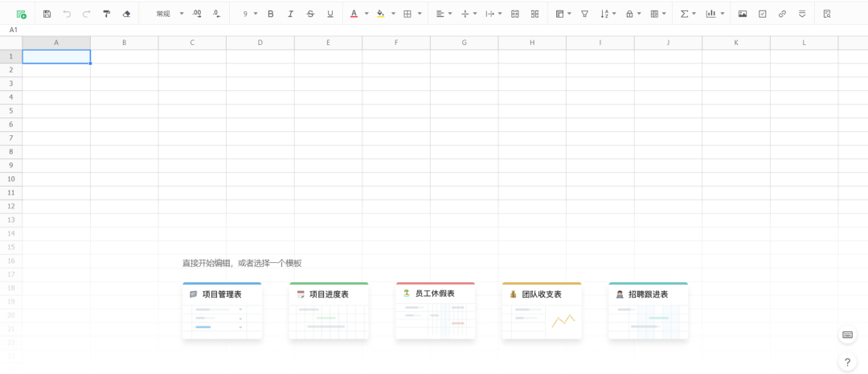Click the A1 cell name box
Viewport: 868px width, 374px height.
click(x=14, y=29)
